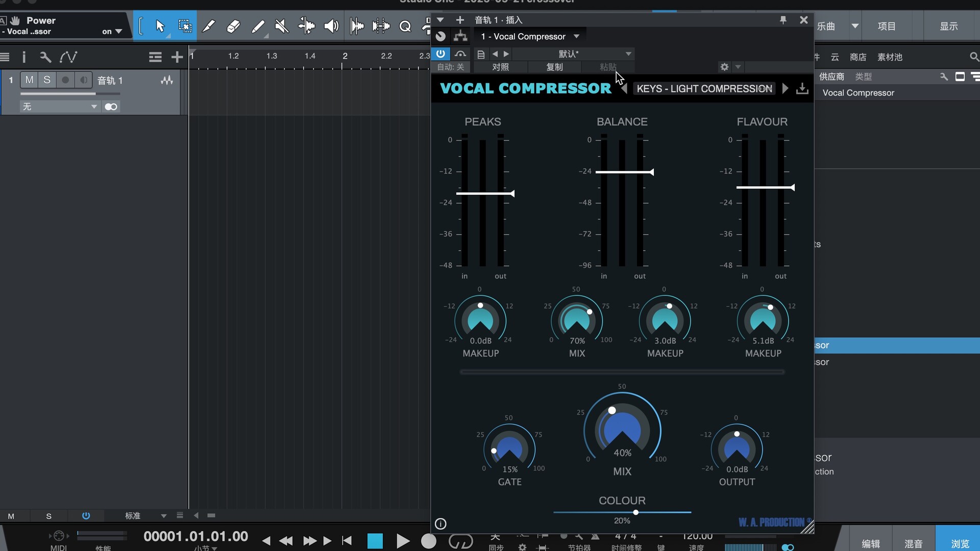This screenshot has height=551, width=980.
Task: Open the preset file icon in plugin header
Action: coord(481,54)
